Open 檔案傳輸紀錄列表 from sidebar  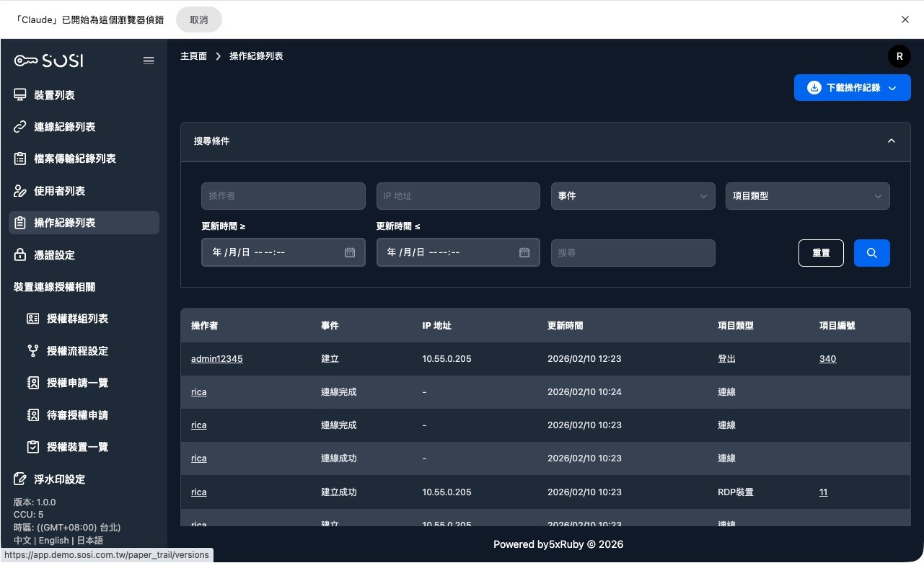coord(74,159)
